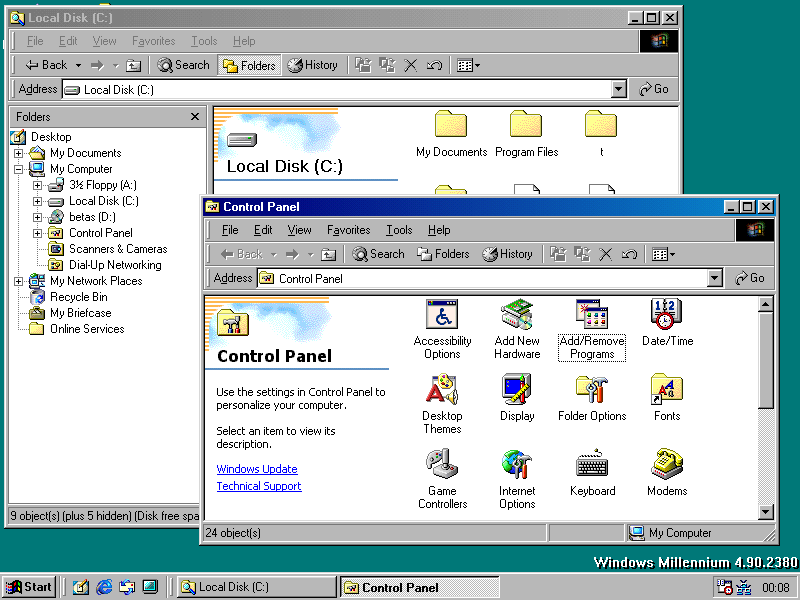Click the Search button in Control Panel toolbar

coord(378,254)
